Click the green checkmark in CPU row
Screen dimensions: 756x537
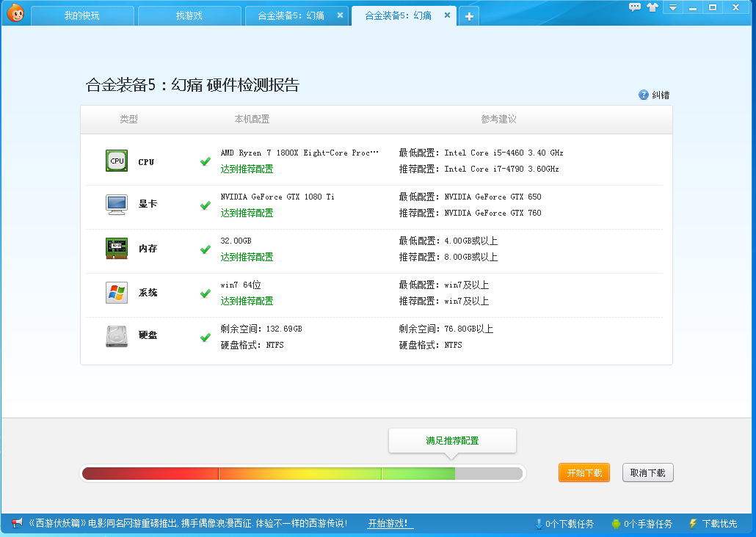click(206, 161)
